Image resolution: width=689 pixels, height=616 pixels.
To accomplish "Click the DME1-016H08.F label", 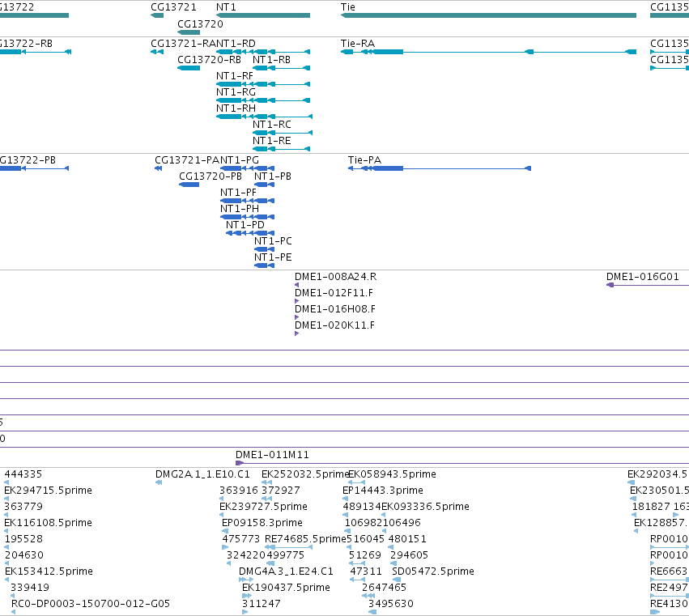I will 335,309.
